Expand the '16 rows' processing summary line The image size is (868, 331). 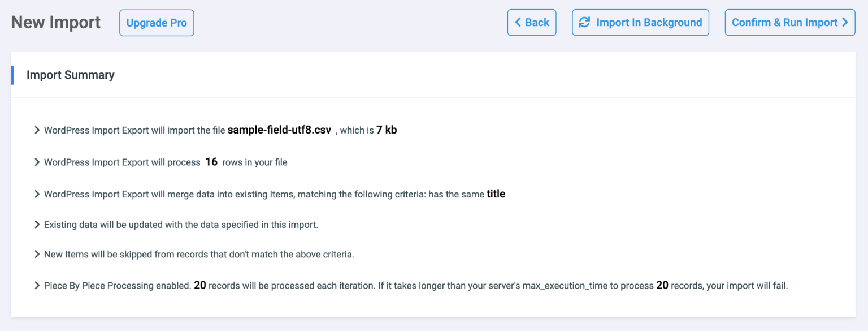click(x=37, y=162)
